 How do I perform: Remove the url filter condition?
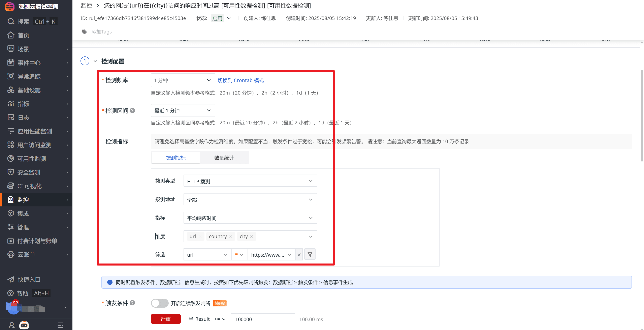[299, 254]
